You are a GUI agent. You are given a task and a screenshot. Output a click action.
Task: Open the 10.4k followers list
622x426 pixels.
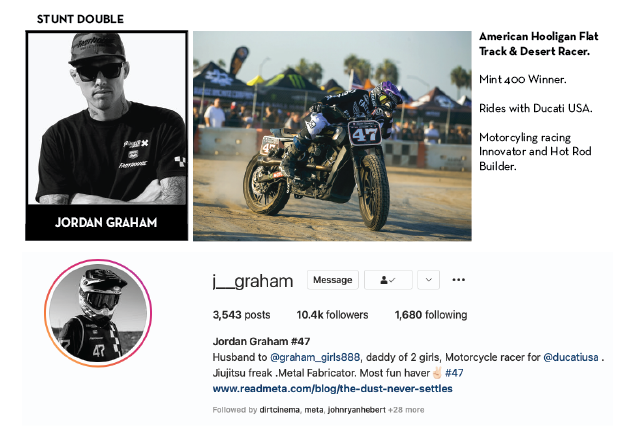tap(332, 315)
